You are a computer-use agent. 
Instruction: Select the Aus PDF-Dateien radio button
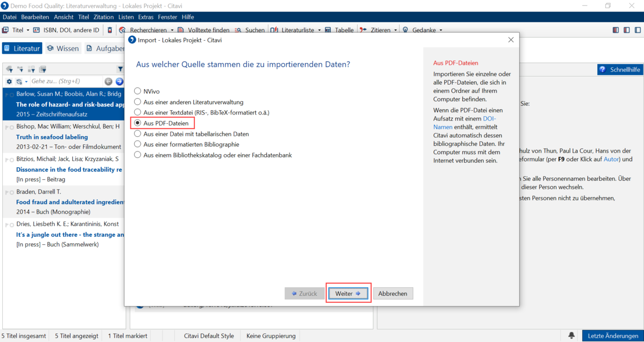pyautogui.click(x=137, y=123)
